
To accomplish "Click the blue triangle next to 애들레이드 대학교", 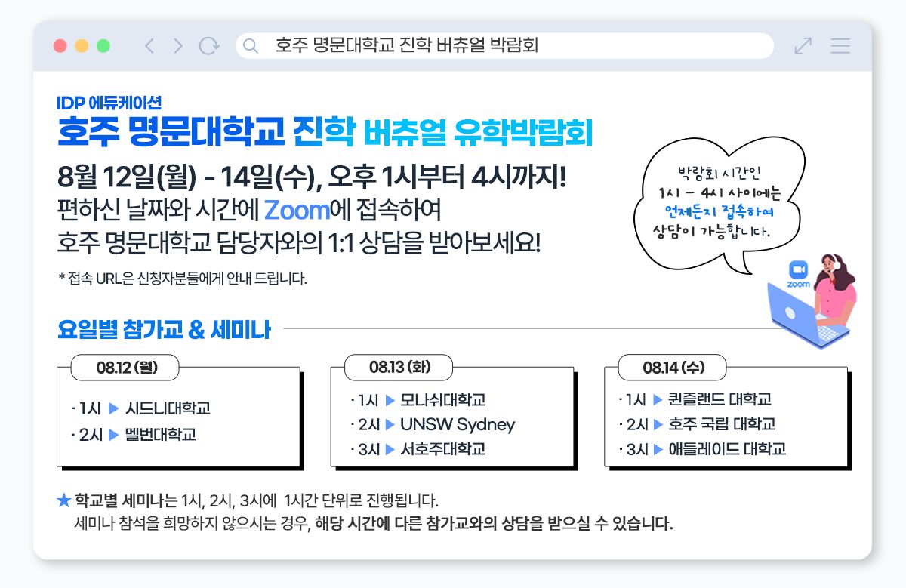I will tap(658, 449).
